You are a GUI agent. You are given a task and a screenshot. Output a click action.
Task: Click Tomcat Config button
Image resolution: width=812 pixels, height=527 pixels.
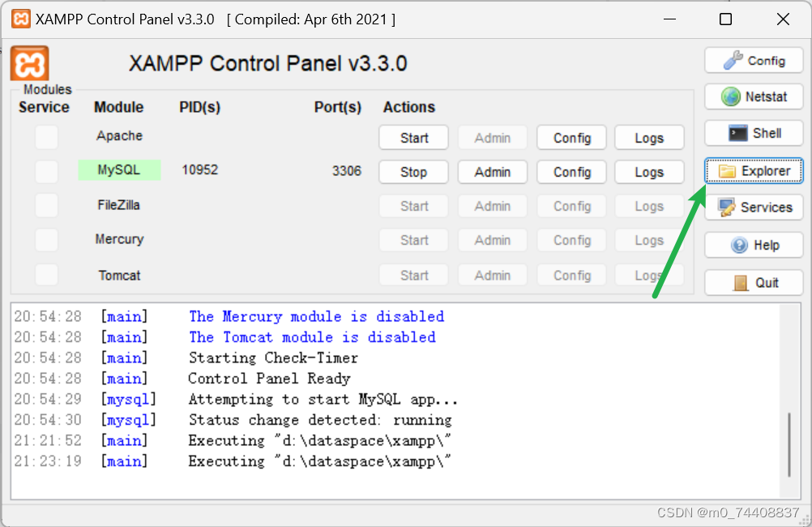[571, 275]
